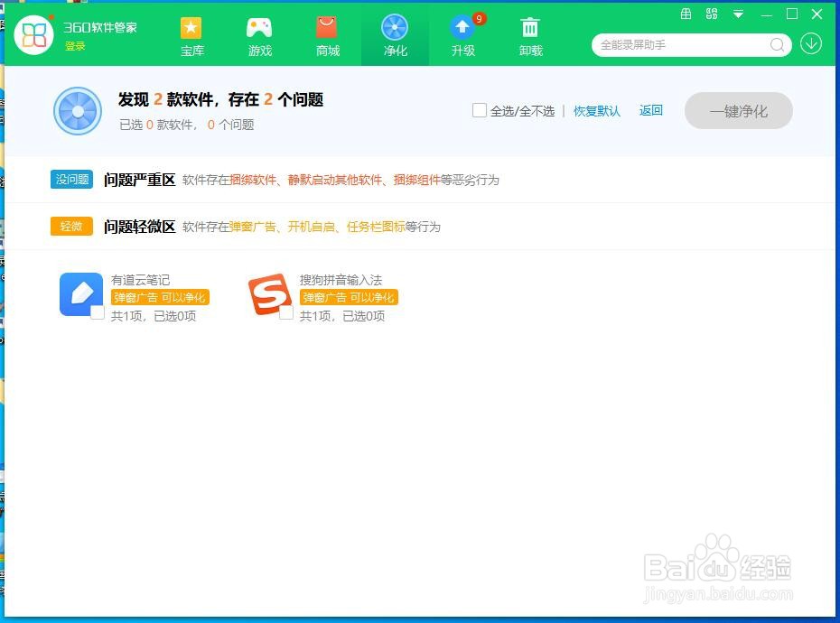This screenshot has width=840, height=623.
Task: Click the 搜狗拼音输入法 name text
Action: pyautogui.click(x=341, y=280)
